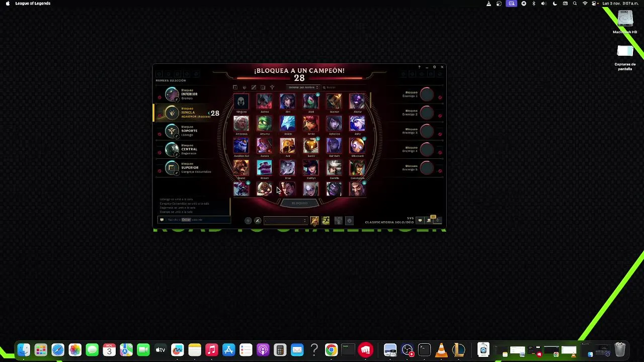Image resolution: width=644 pixels, height=362 pixels.
Task: Choose the Ahri champion portrait
Action: pos(288,102)
